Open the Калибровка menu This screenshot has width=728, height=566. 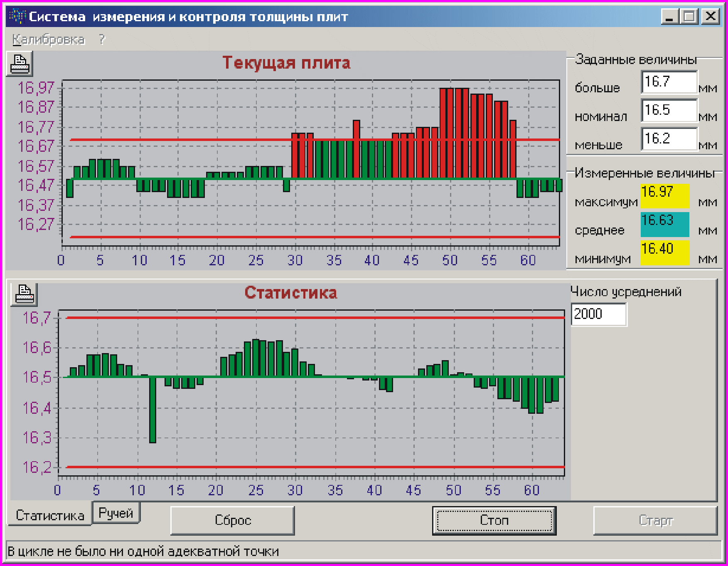[49, 40]
